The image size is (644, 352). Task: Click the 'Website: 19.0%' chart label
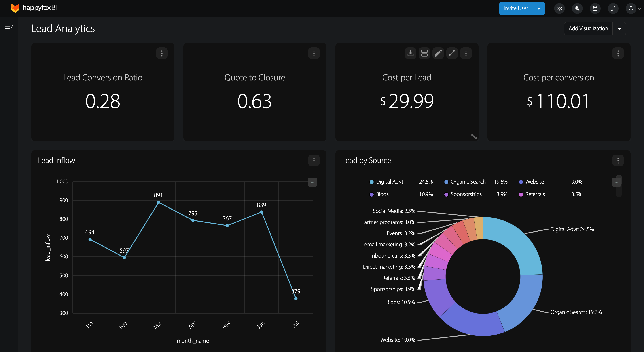coord(398,340)
